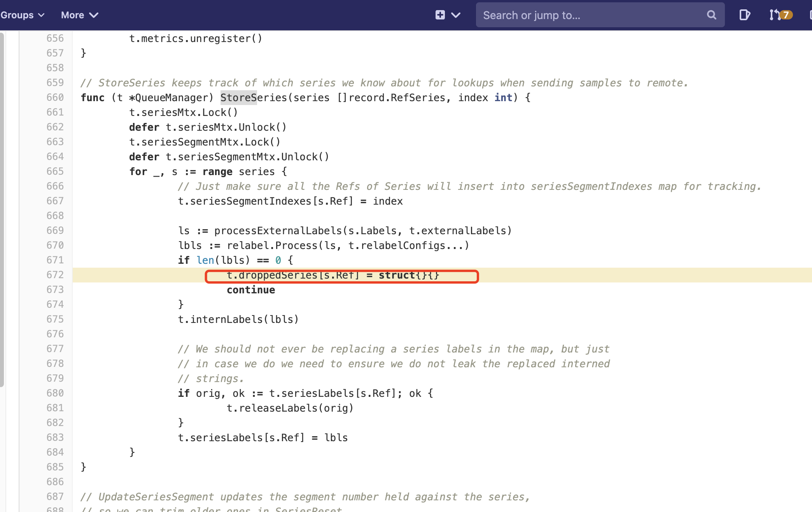This screenshot has width=812, height=512.
Task: Click line number 660 link
Action: (x=55, y=98)
